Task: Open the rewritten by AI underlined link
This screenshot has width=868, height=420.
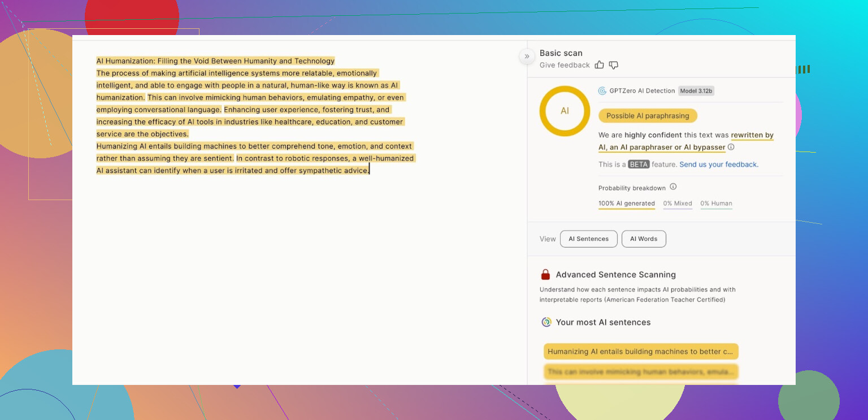Action: pyautogui.click(x=752, y=136)
